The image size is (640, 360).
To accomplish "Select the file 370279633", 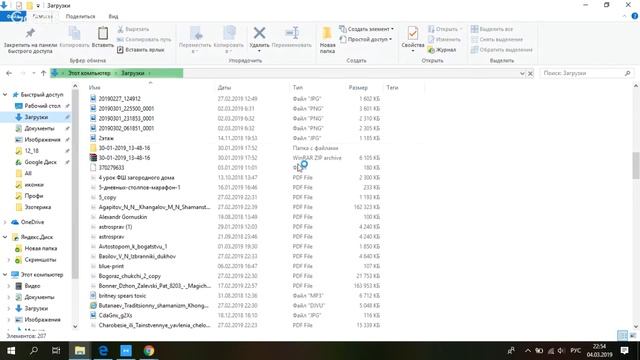I will click(x=111, y=167).
